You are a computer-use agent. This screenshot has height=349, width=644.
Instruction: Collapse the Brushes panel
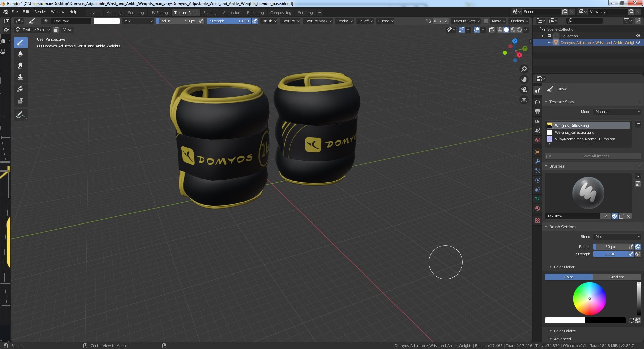pyautogui.click(x=546, y=166)
